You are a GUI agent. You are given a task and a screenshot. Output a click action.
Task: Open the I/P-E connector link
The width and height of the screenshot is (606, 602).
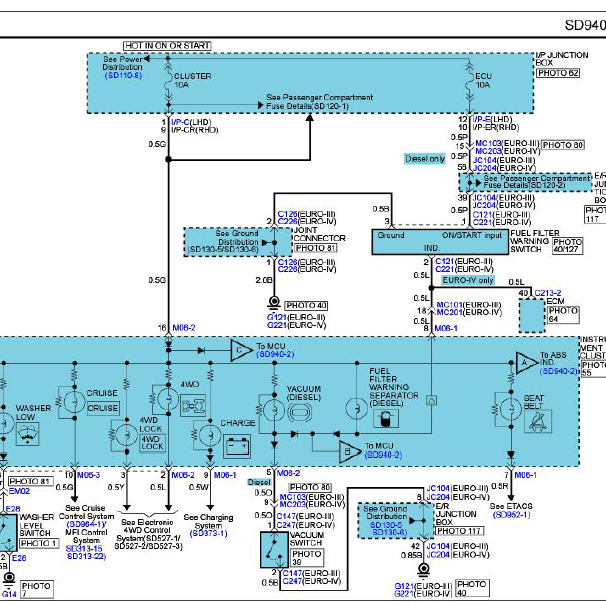[482, 119]
